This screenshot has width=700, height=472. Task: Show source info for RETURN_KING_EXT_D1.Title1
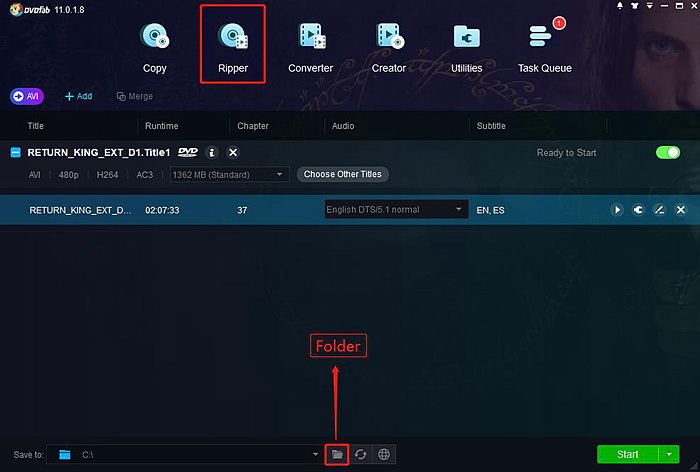click(212, 153)
